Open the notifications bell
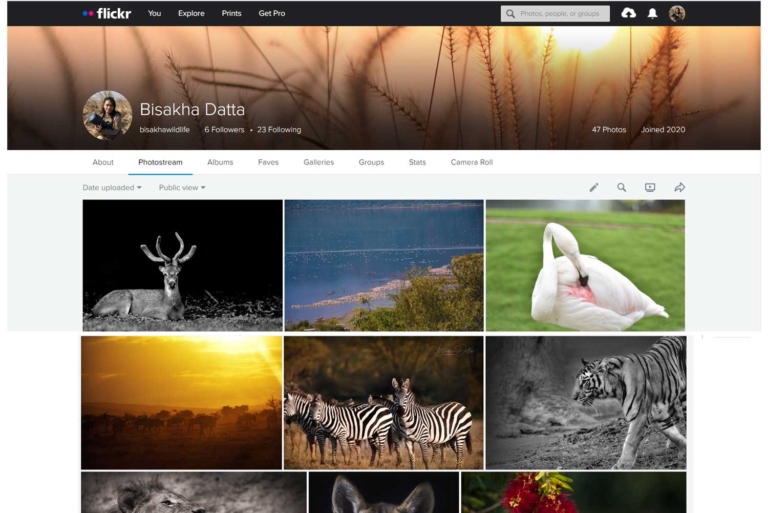 pos(652,13)
